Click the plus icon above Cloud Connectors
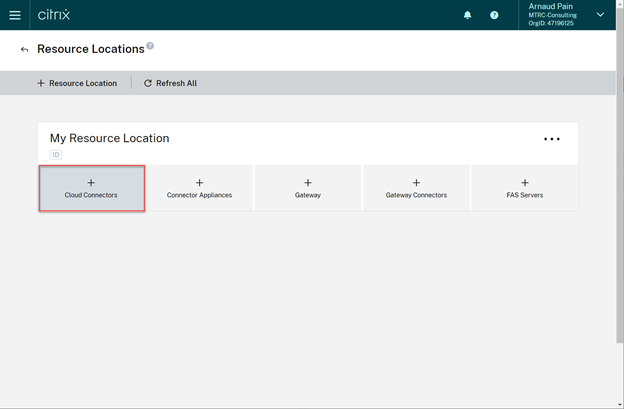Viewport: 624px width, 409px height. pyautogui.click(x=91, y=183)
